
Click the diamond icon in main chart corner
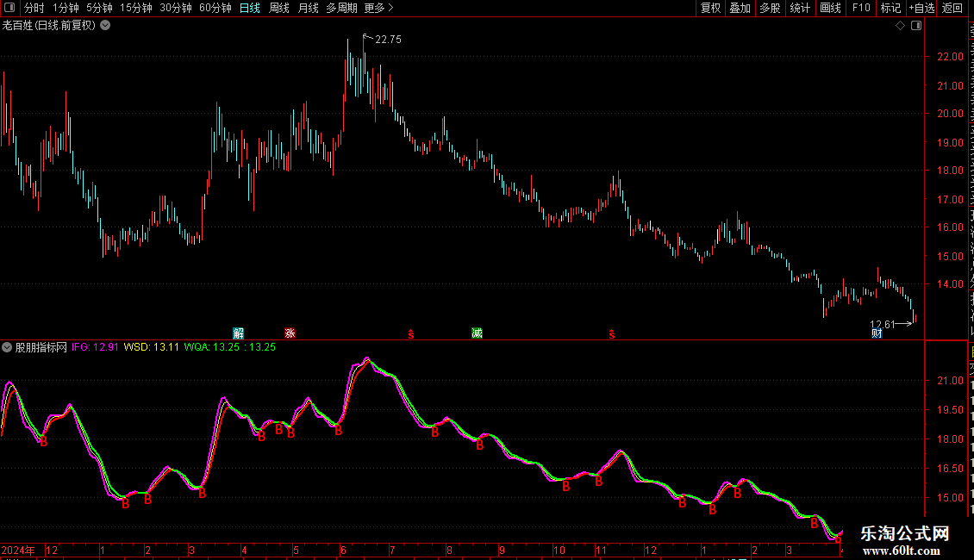[x=900, y=26]
